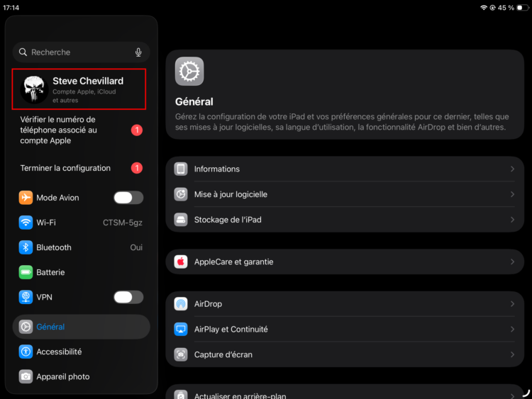
Task: Open Terminer la configuration
Action: click(82, 168)
